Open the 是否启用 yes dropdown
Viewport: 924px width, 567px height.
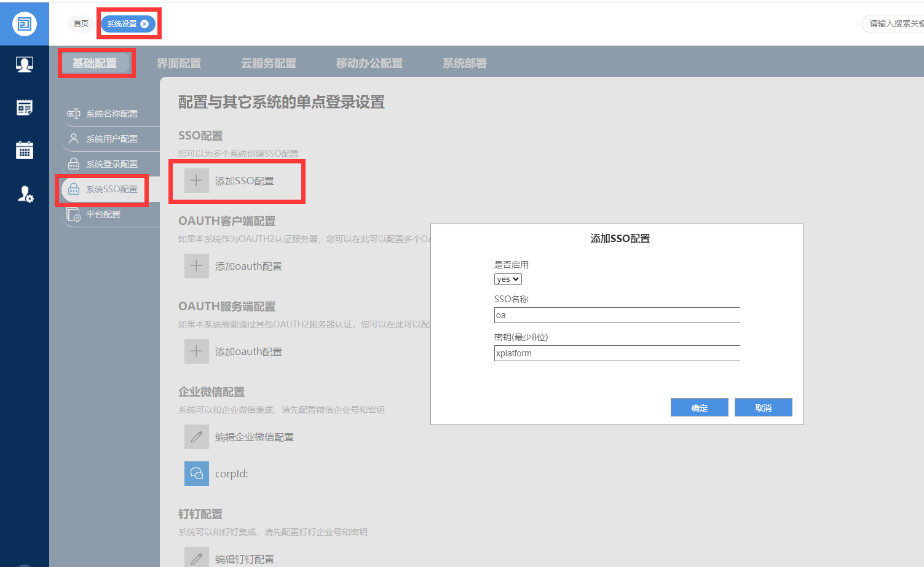tap(508, 280)
